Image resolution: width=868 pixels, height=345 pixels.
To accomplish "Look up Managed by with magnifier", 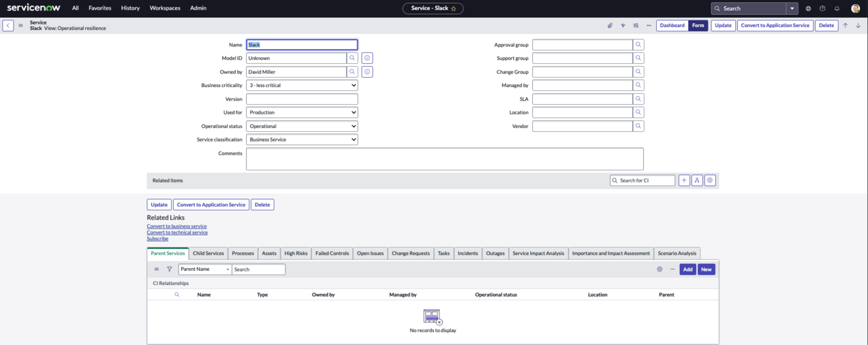I will (x=638, y=85).
